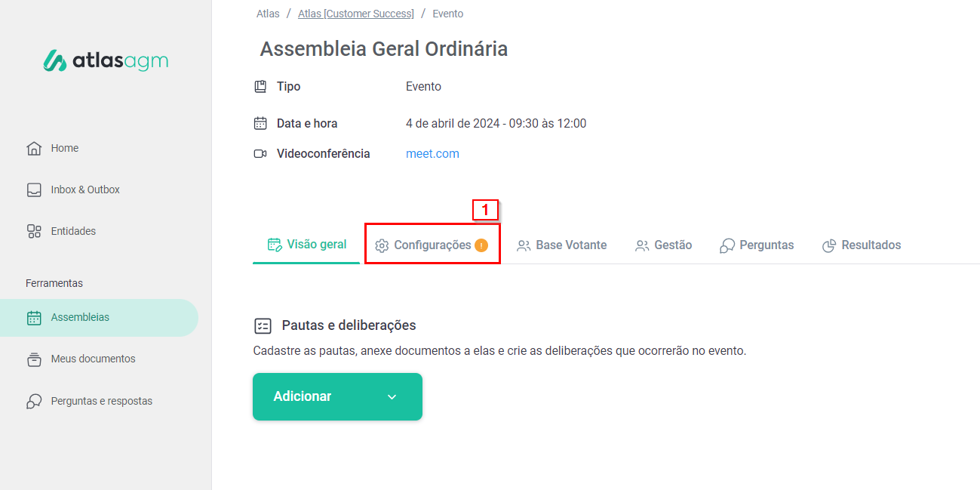Image resolution: width=980 pixels, height=490 pixels.
Task: Click the Assembleias calendar icon
Action: [34, 318]
